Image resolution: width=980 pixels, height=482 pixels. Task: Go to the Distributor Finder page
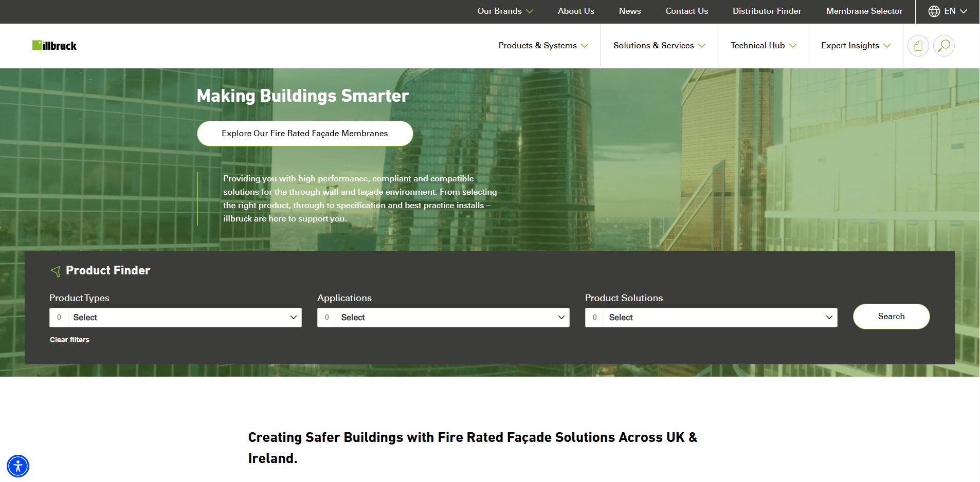coord(767,11)
